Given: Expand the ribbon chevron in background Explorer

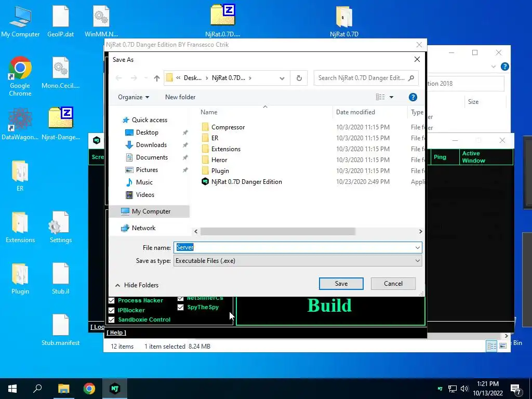Looking at the screenshot, I should coord(494,67).
